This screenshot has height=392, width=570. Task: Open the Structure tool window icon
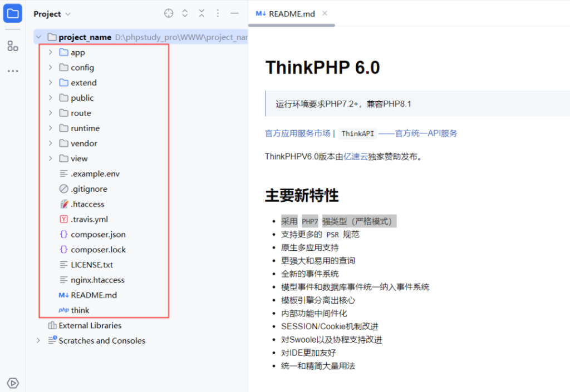(13, 46)
